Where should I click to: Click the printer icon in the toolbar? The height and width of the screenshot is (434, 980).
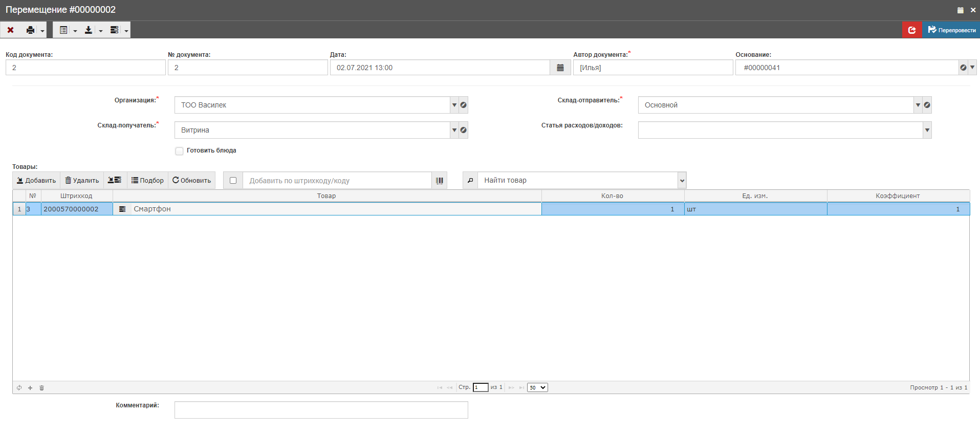coord(31,30)
